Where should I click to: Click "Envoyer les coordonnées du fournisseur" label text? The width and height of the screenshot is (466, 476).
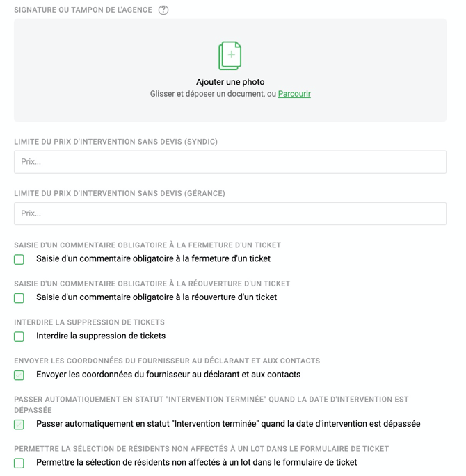point(168,375)
